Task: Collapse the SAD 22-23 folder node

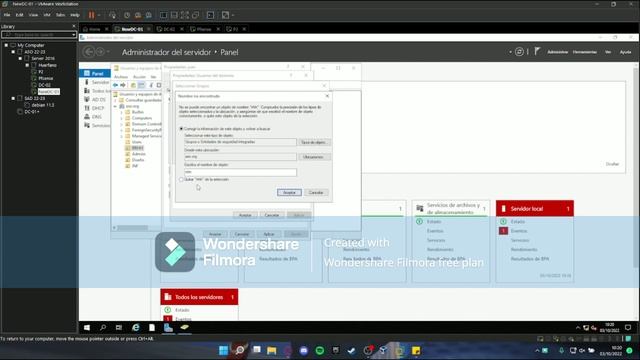Action: [13, 98]
